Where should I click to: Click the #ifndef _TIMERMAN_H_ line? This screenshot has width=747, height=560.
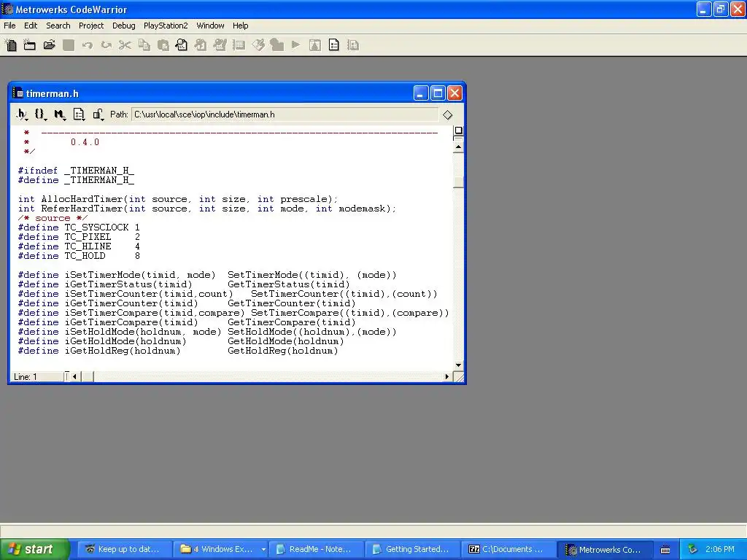76,171
